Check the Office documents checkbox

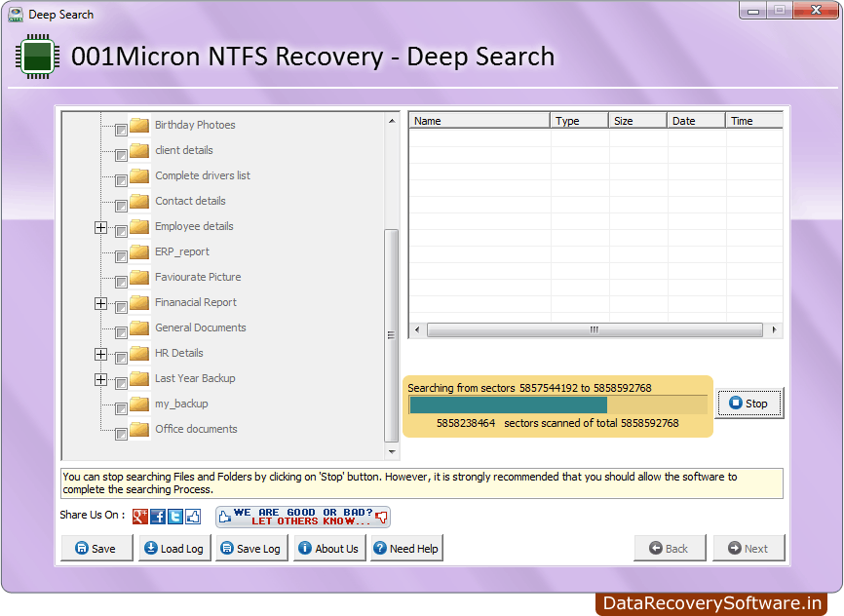(121, 434)
